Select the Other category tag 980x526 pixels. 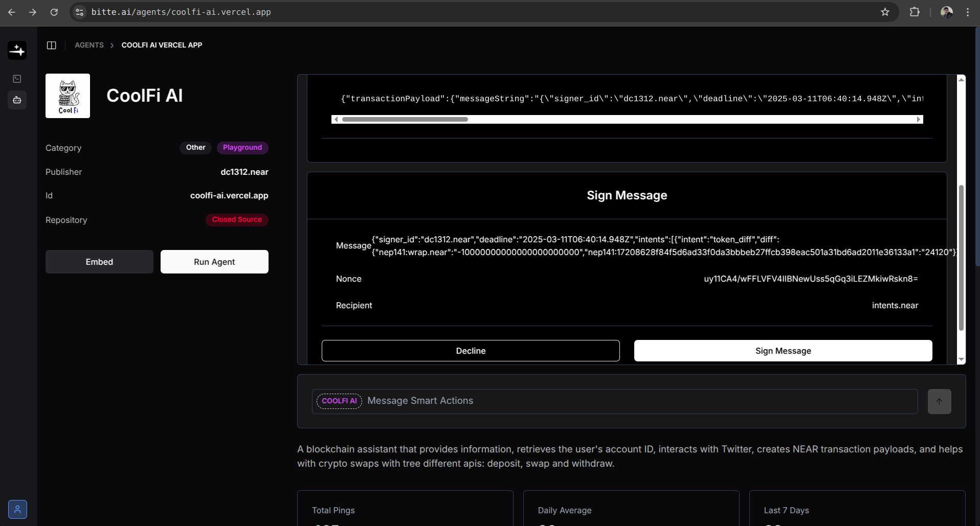point(196,148)
